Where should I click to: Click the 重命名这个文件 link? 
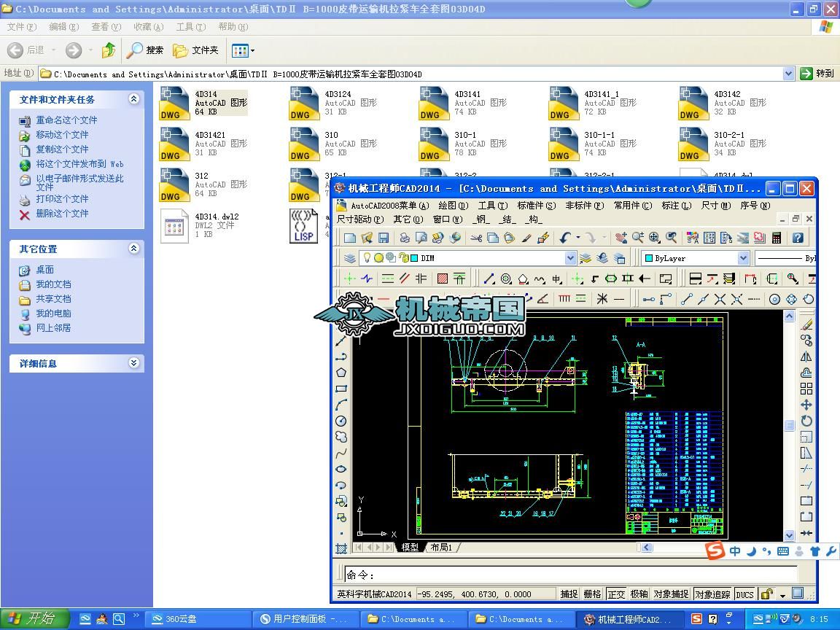[66, 120]
